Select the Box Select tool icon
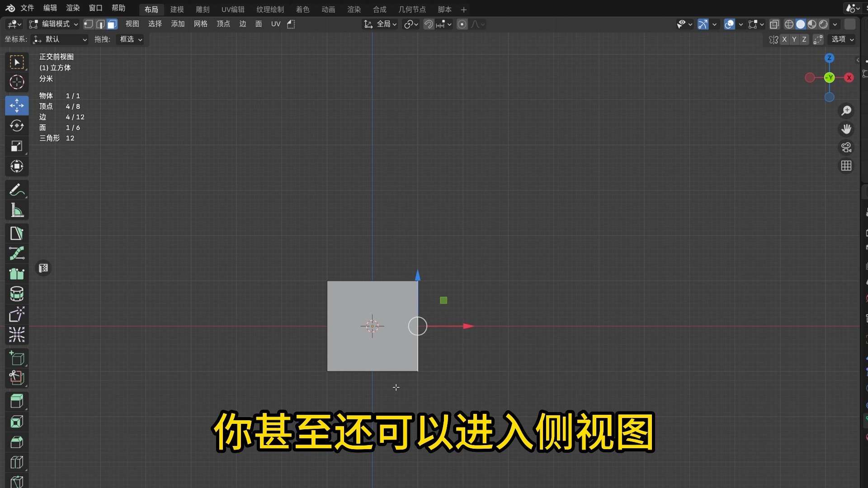Viewport: 868px width, 488px height. [x=17, y=62]
